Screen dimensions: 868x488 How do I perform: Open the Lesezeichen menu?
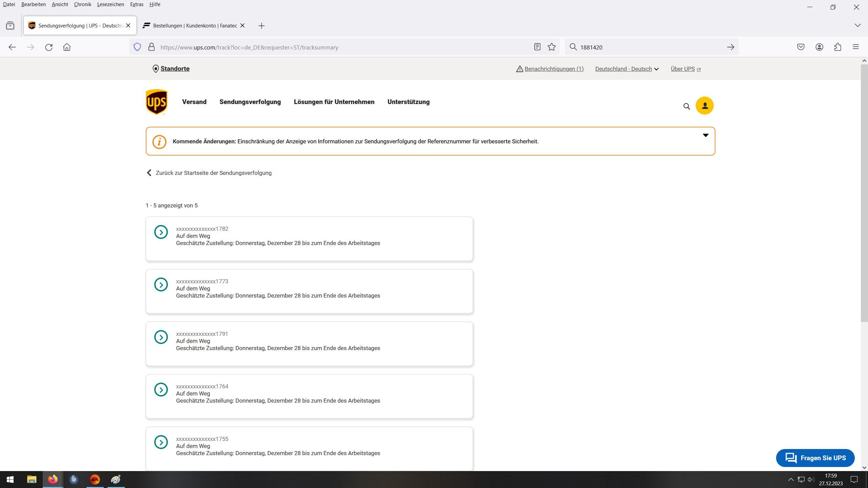tap(111, 4)
